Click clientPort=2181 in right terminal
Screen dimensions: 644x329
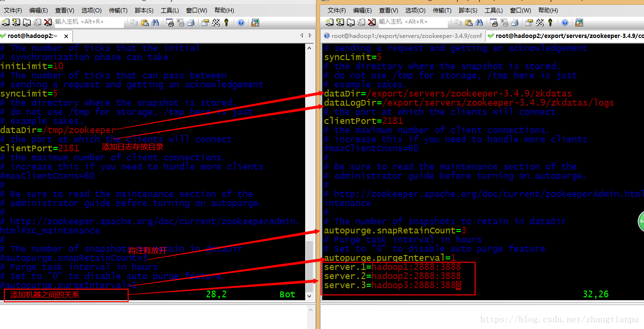click(x=363, y=121)
